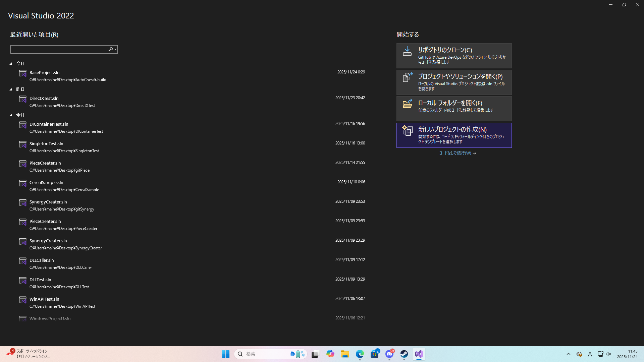Click the clone repository download icon
The width and height of the screenshot is (644, 362).
407,51
